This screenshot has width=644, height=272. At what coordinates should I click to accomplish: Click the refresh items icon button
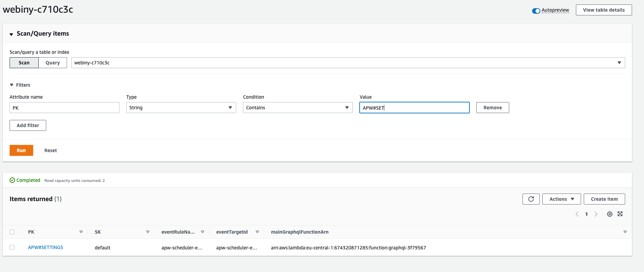click(531, 199)
